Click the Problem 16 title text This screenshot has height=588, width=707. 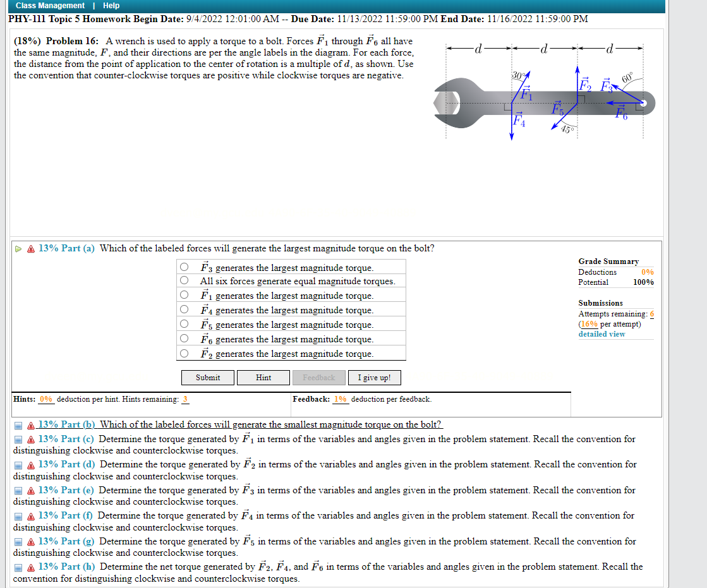72,41
